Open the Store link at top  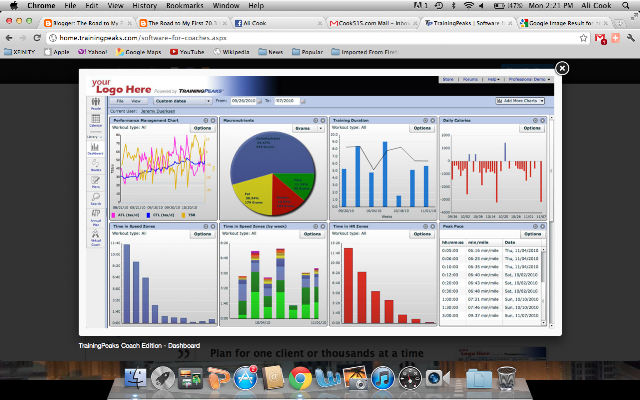[448, 80]
